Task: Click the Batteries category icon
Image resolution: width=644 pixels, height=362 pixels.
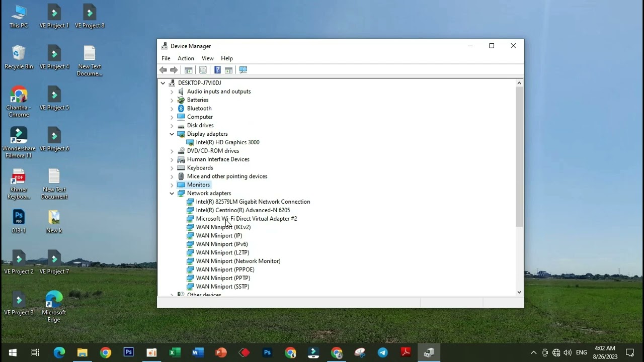Action: point(181,100)
